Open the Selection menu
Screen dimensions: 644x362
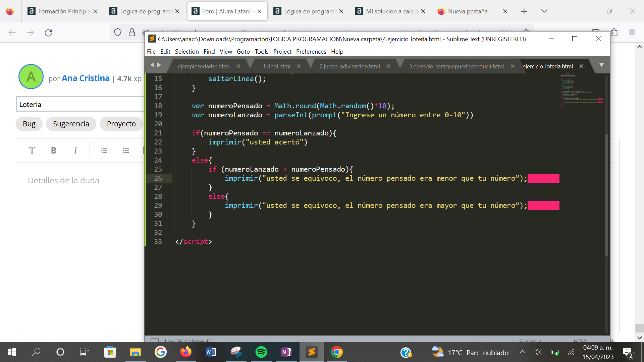(x=187, y=51)
